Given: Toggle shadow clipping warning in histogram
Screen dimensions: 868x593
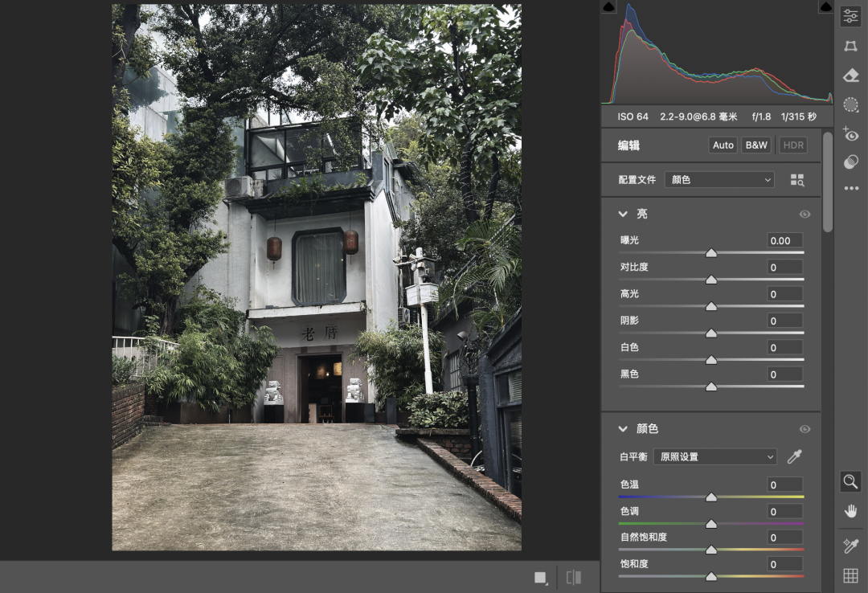Looking at the screenshot, I should [x=608, y=6].
